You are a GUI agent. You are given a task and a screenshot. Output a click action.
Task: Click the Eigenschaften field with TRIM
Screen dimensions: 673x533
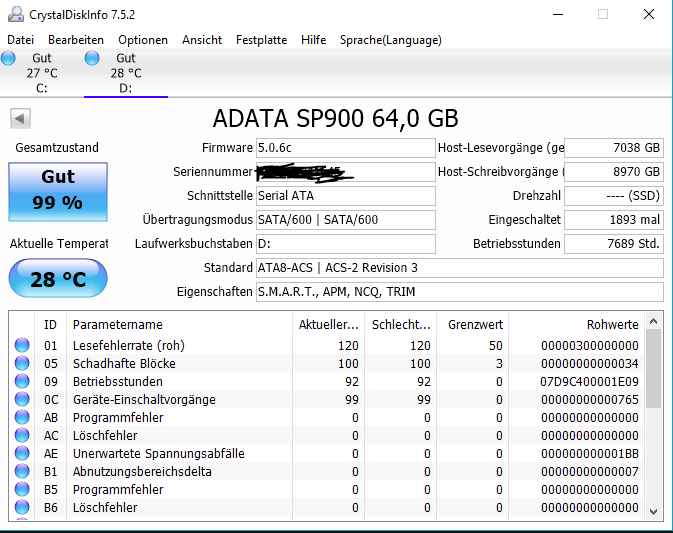point(460,292)
